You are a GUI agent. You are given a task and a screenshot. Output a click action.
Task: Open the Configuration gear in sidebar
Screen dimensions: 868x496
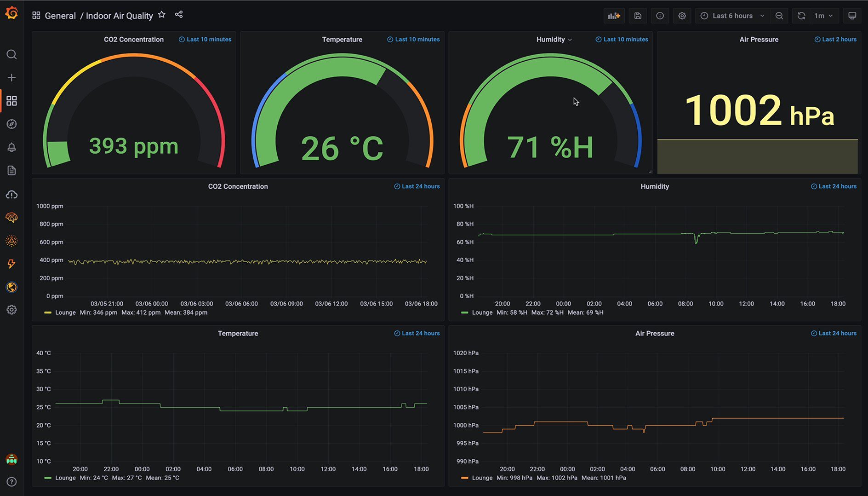point(11,310)
